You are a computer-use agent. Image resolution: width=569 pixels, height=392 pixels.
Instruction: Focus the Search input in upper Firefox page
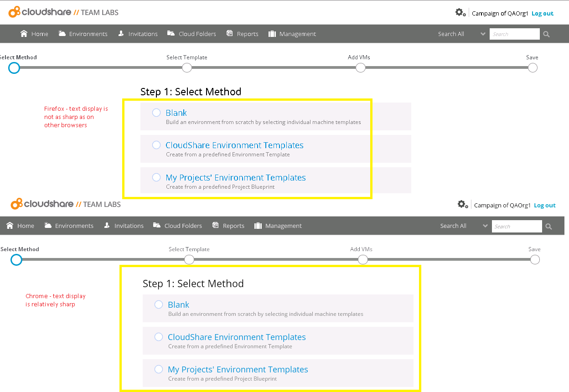pyautogui.click(x=515, y=34)
